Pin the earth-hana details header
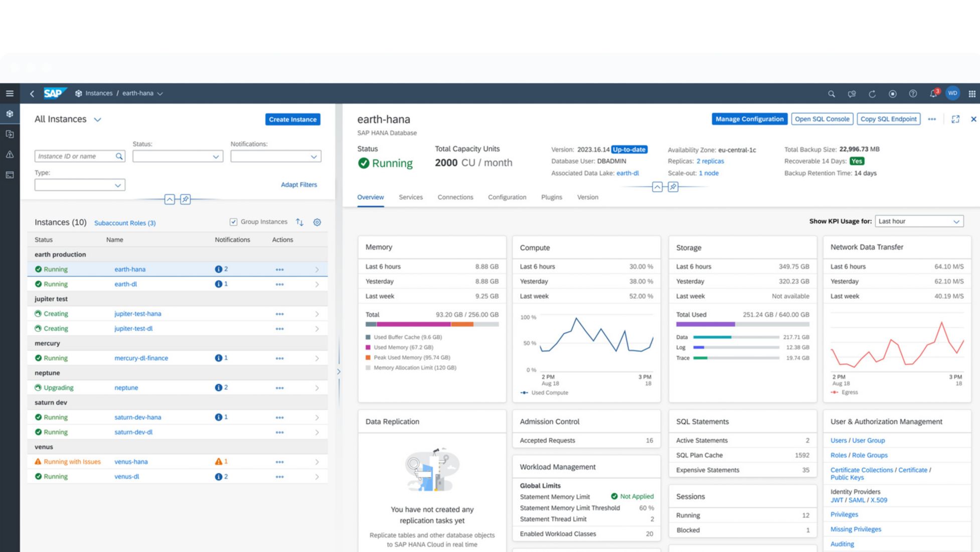 coord(673,187)
